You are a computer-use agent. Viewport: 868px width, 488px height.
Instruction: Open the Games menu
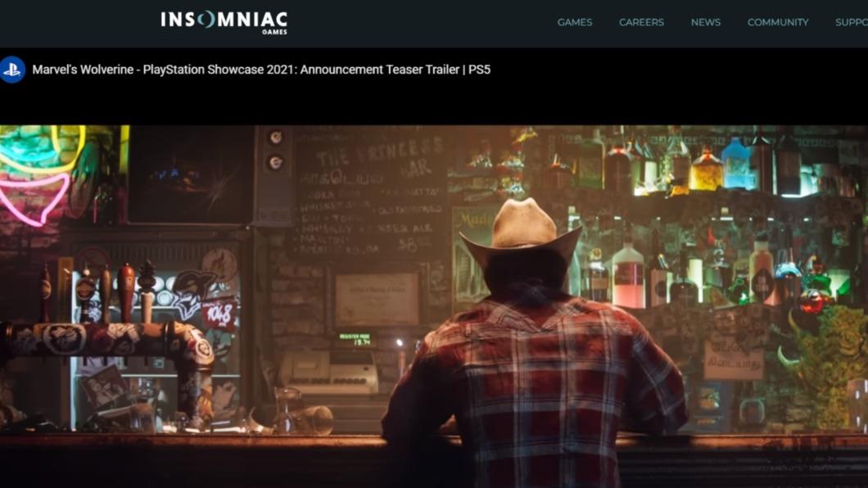click(575, 22)
